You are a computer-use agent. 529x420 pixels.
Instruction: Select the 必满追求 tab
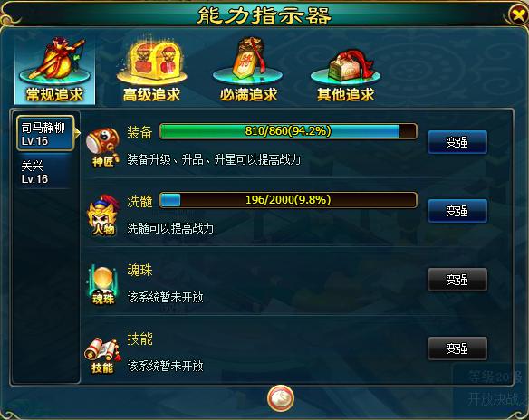click(x=248, y=70)
